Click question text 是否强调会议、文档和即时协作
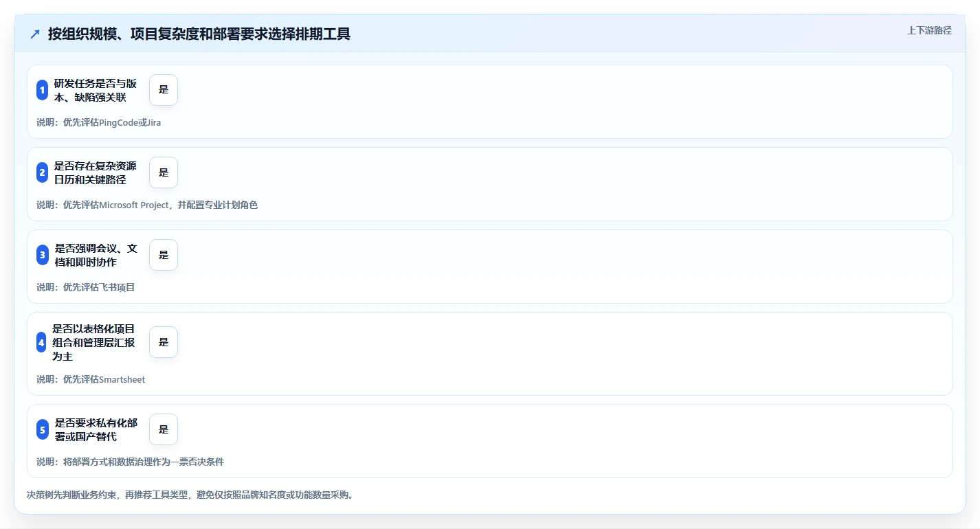Image resolution: width=980 pixels, height=529 pixels. point(96,255)
